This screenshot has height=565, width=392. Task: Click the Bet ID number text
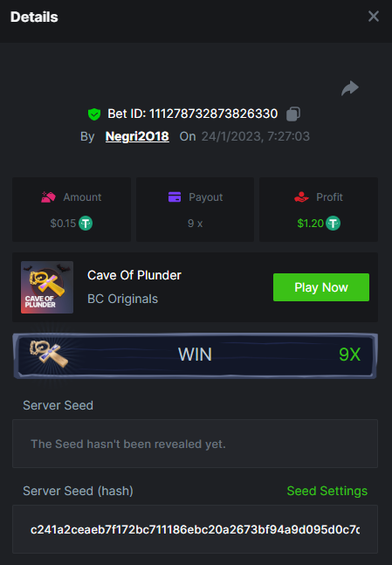[213, 114]
